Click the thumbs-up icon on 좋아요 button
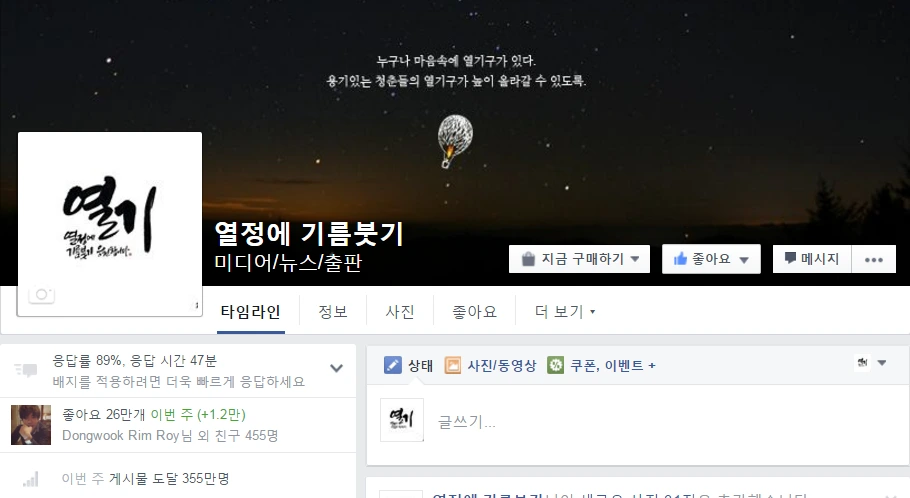Image resolution: width=910 pixels, height=498 pixels. [680, 259]
